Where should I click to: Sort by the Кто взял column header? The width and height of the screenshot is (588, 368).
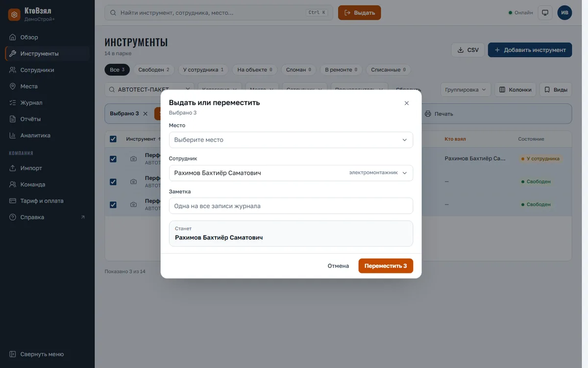coord(455,139)
